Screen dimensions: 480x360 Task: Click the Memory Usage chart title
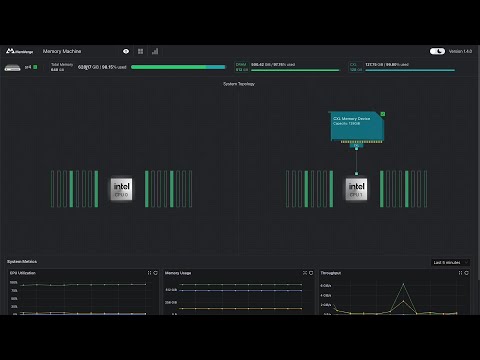click(x=178, y=273)
